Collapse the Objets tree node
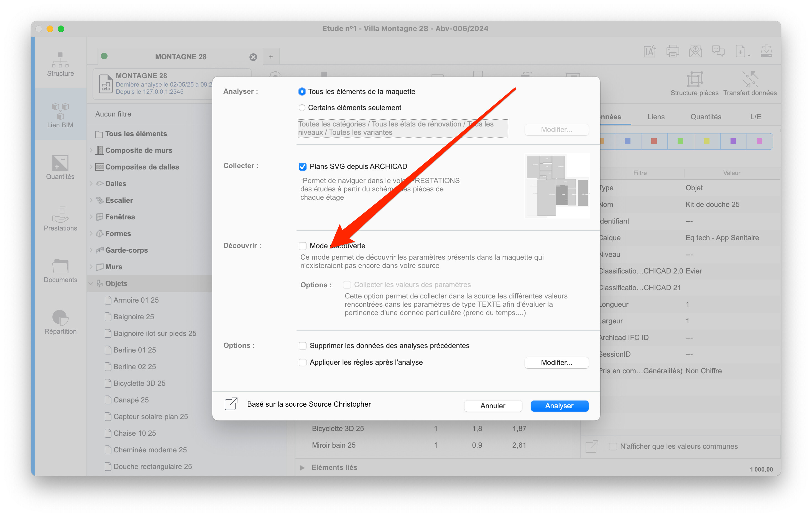 91,283
